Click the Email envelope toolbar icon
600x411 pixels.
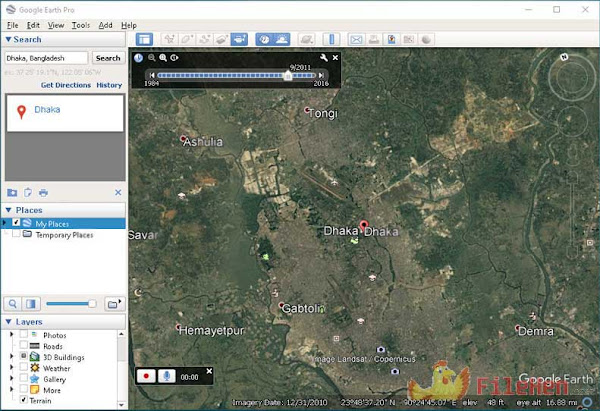(356, 39)
